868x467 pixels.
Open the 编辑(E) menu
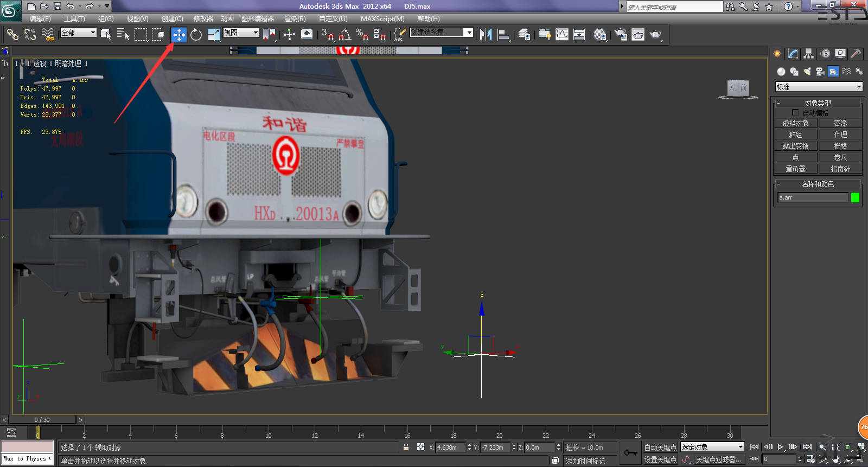coord(40,18)
